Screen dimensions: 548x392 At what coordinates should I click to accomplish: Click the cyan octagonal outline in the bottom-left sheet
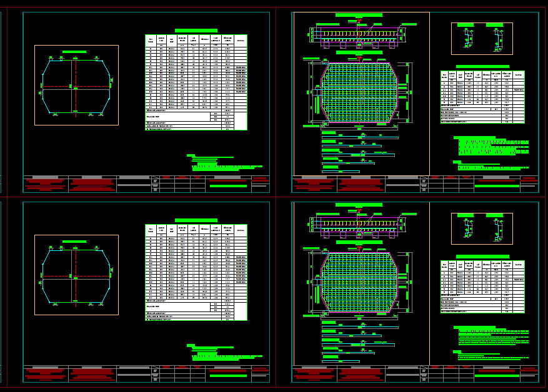pos(76,276)
